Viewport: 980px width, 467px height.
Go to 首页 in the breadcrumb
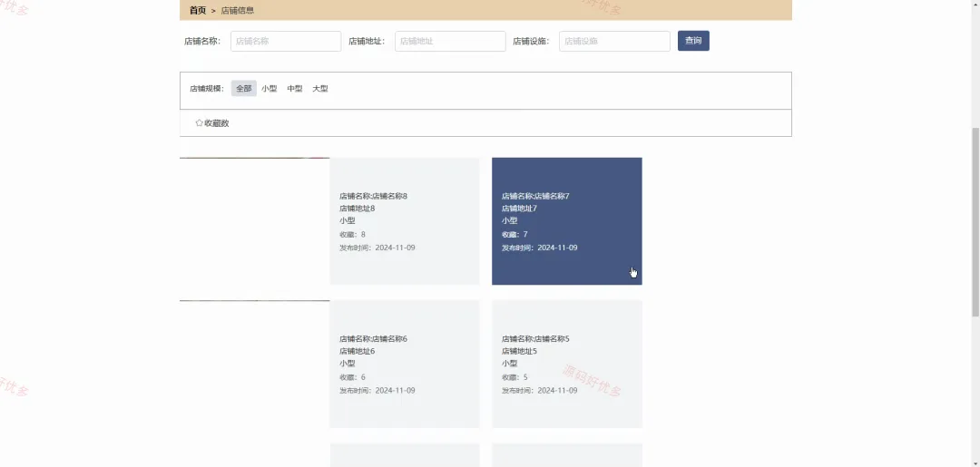(198, 11)
